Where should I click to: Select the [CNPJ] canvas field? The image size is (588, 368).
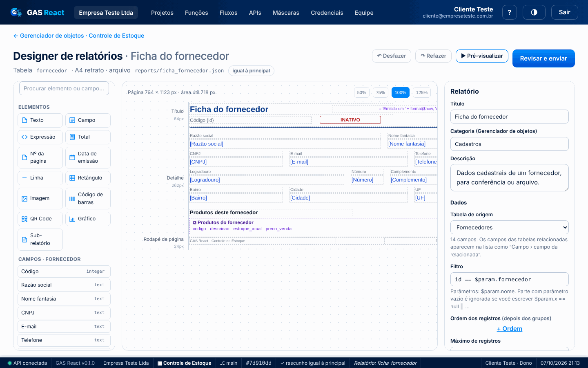pyautogui.click(x=236, y=162)
